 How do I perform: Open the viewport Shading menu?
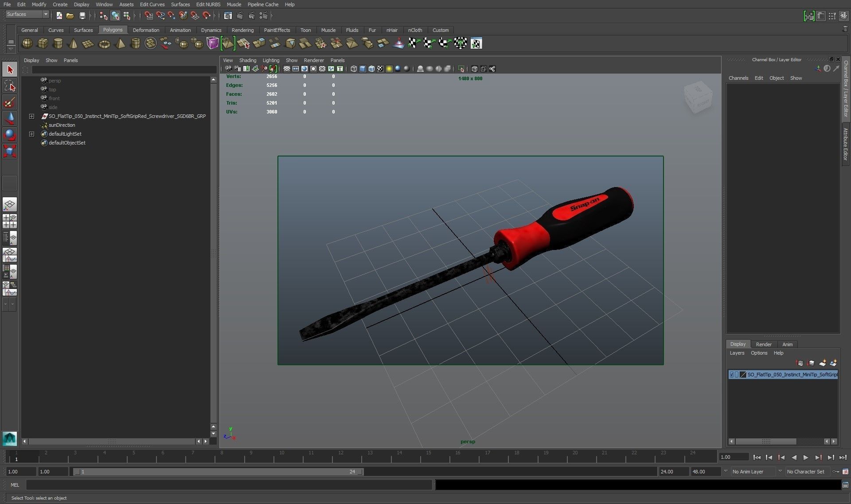247,60
